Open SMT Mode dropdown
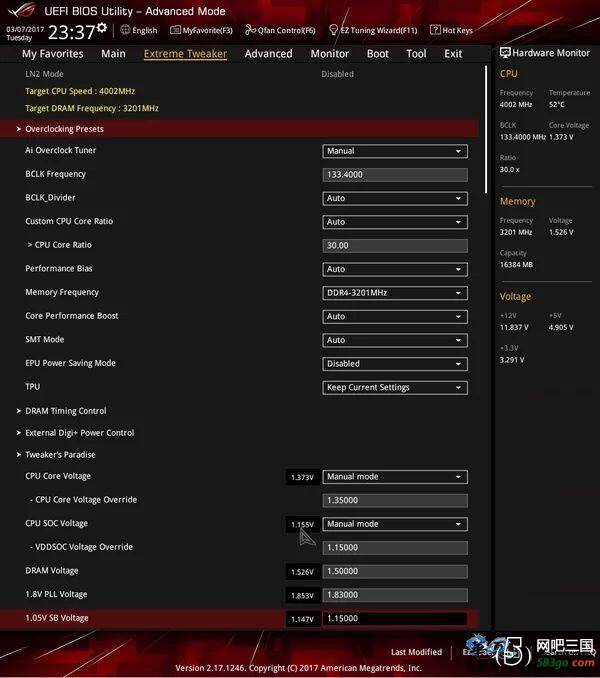Viewport: 600px width, 678px height. pos(395,340)
